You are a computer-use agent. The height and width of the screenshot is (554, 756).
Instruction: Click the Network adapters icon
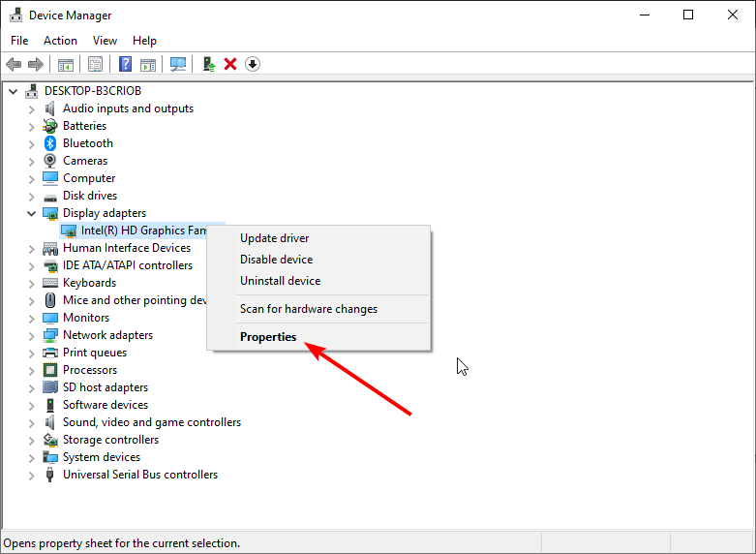(50, 335)
